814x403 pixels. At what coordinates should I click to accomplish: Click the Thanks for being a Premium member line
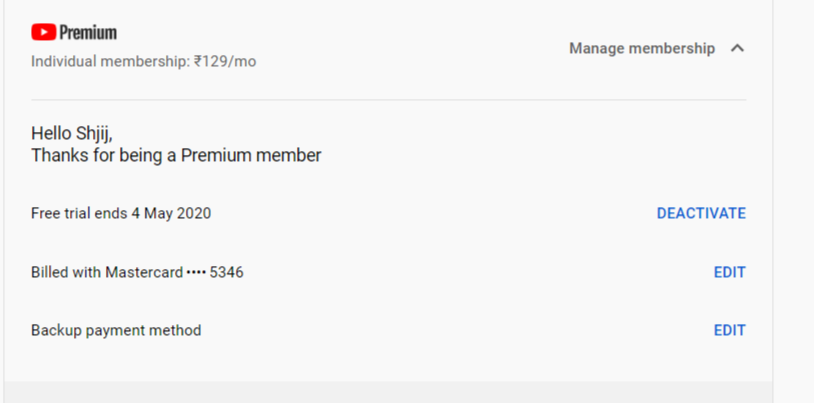[x=176, y=156]
